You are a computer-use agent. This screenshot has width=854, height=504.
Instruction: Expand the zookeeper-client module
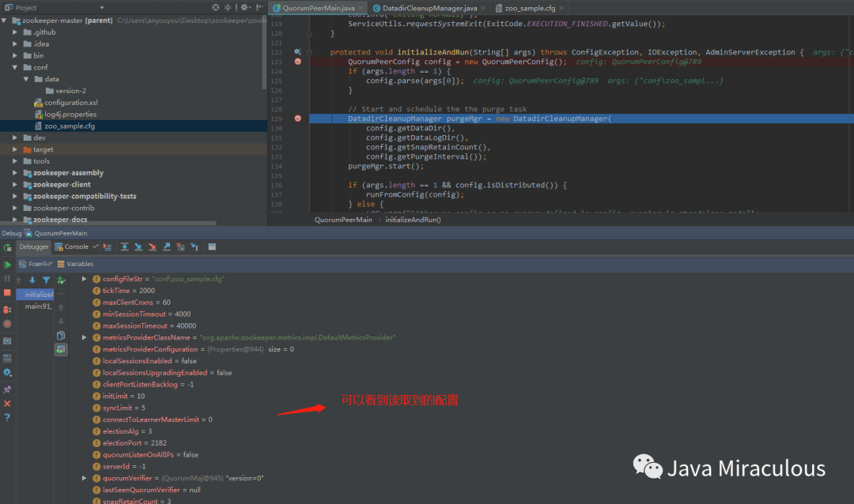point(15,185)
